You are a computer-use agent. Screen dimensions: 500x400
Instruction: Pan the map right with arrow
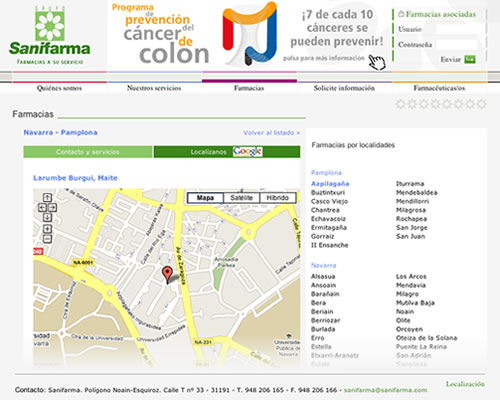click(52, 208)
